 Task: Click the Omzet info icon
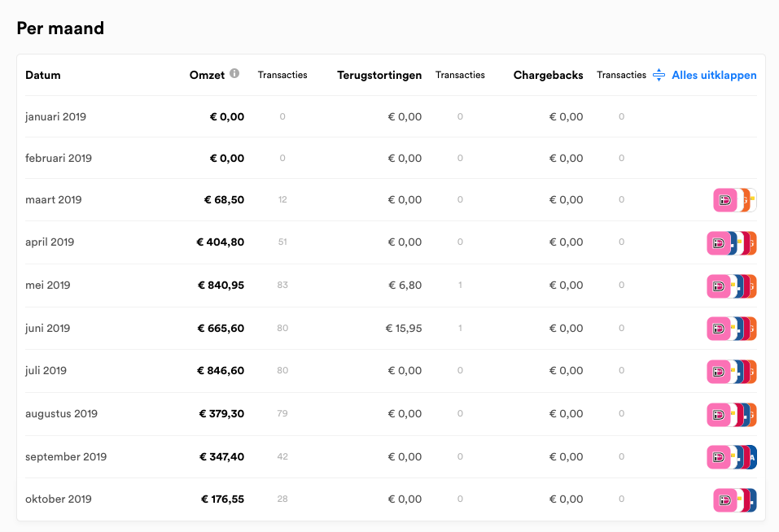234,73
